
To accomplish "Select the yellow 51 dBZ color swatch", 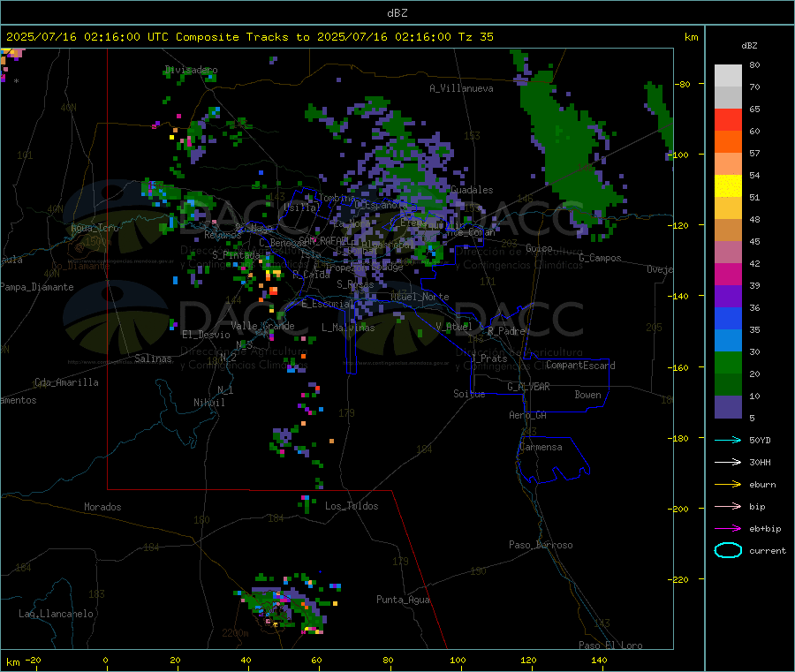I will [x=728, y=186].
